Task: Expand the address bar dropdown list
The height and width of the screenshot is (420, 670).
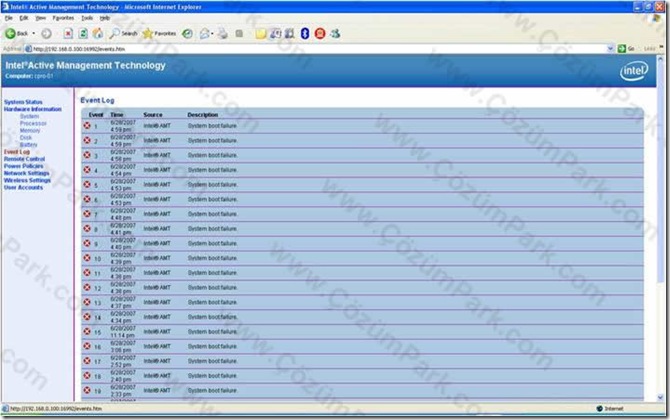Action: (x=610, y=49)
